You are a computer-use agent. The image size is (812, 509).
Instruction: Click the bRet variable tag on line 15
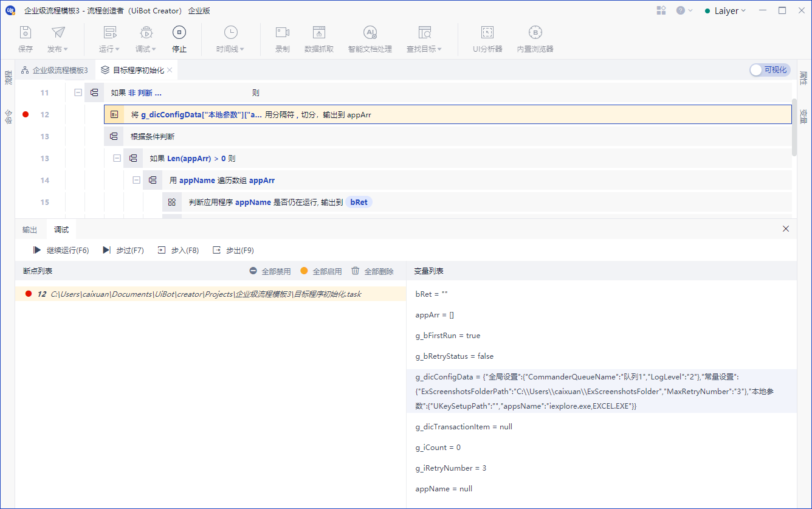(x=359, y=202)
